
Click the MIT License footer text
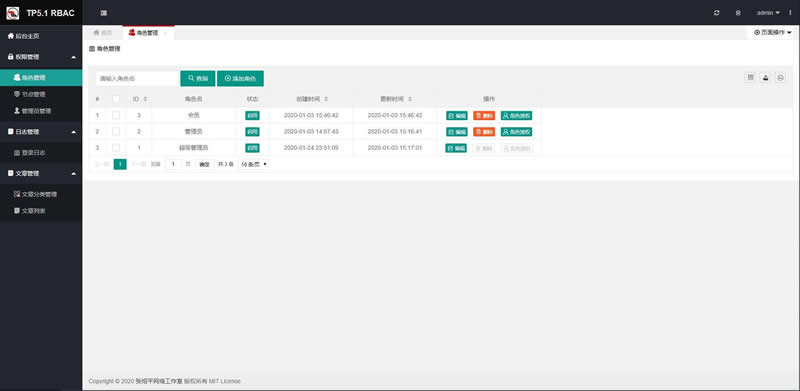click(224, 381)
